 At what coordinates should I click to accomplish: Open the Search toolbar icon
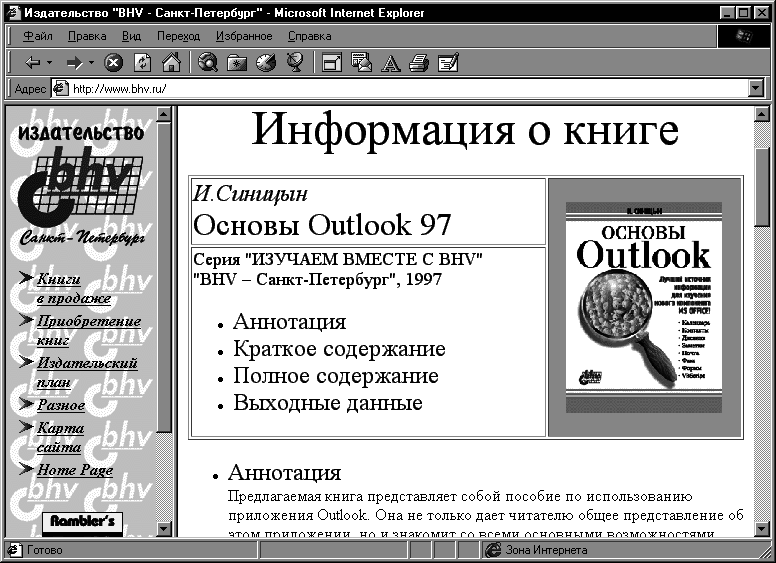pyautogui.click(x=207, y=63)
